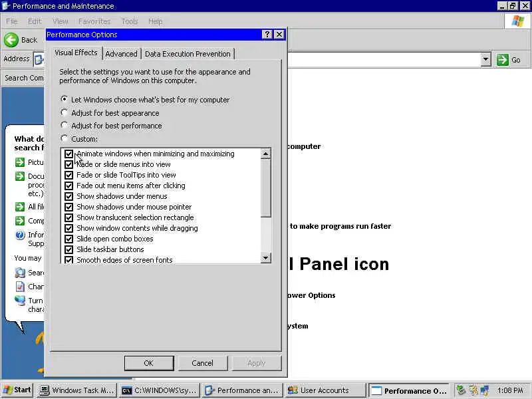Open the Address bar dropdown arrow

(485, 60)
